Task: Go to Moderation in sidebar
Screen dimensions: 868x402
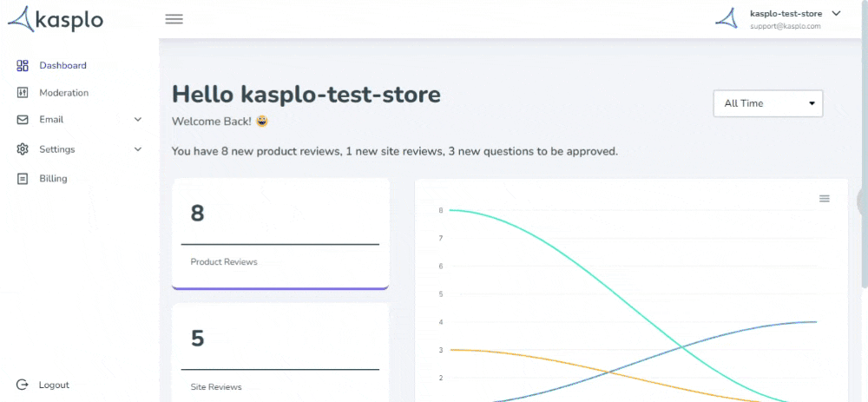Action: coord(63,93)
